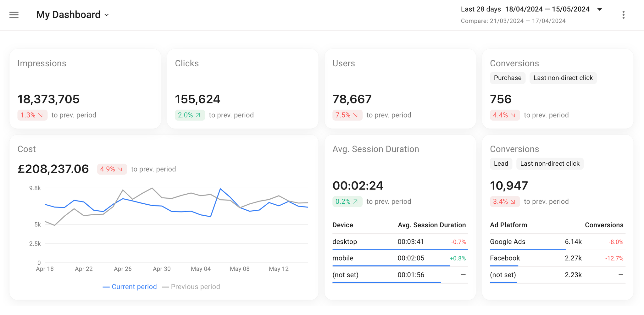
Task: Click the Clicks 2.0% increase badge
Action: point(190,115)
